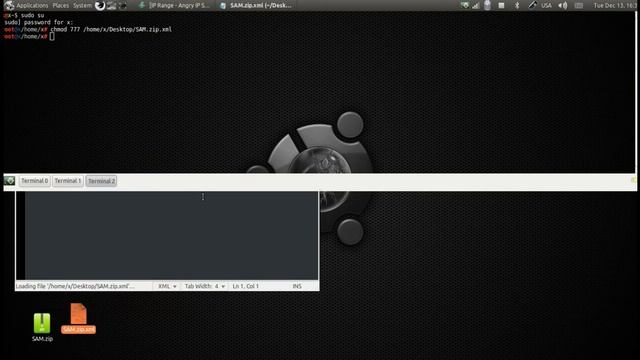Select the Terminal 2 tab
640x360 pixels.
101,181
